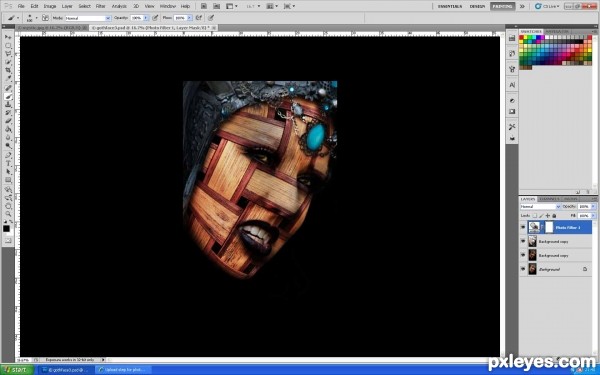Viewport: 600px width, 375px height.
Task: Open the Window menu
Action: pos(168,6)
